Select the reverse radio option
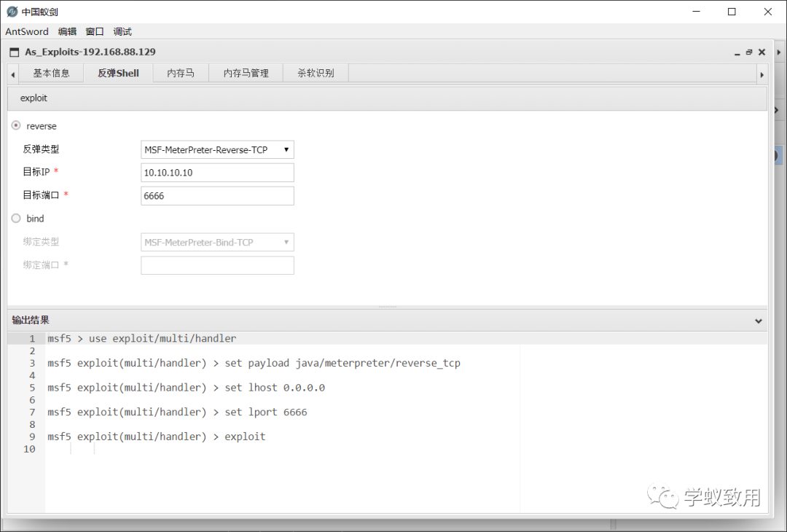Screen dimensions: 787x532 16,125
